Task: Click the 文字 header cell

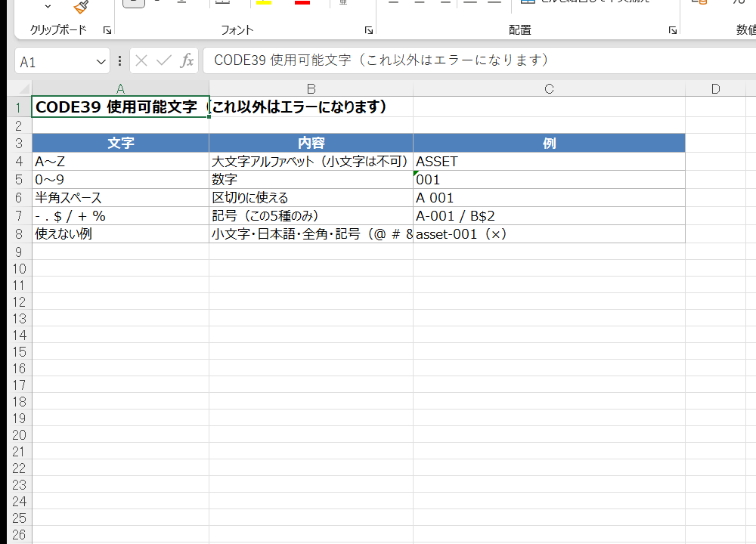Action: [120, 143]
